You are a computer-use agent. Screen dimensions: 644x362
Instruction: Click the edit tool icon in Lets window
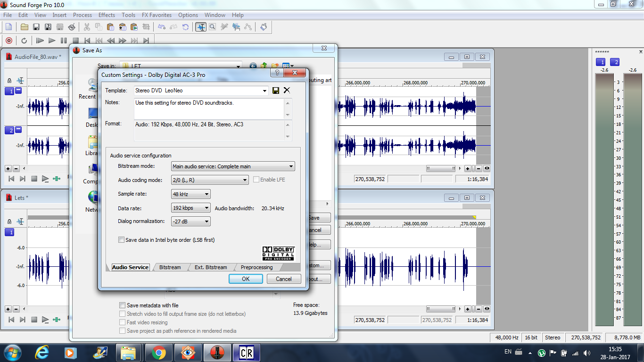click(20, 222)
